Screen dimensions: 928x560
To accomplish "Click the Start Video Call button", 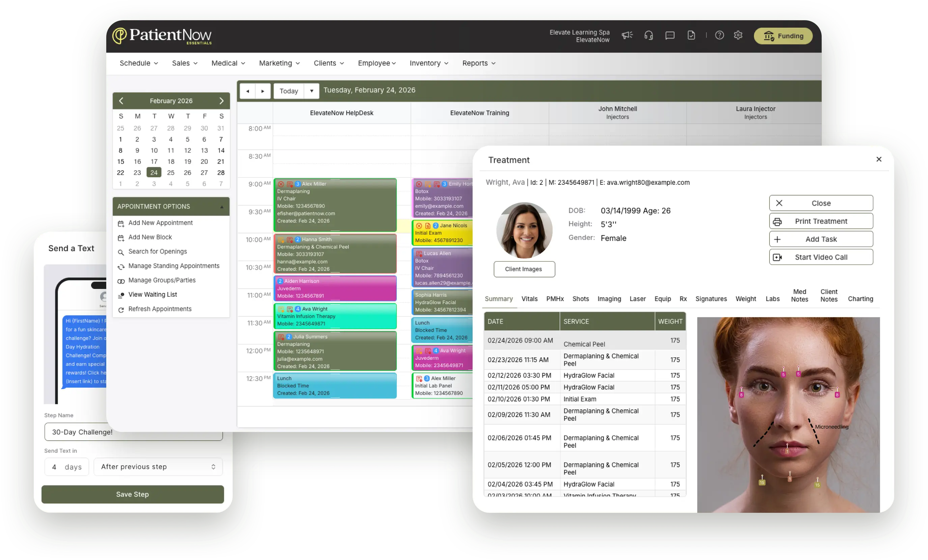I will [x=821, y=258].
